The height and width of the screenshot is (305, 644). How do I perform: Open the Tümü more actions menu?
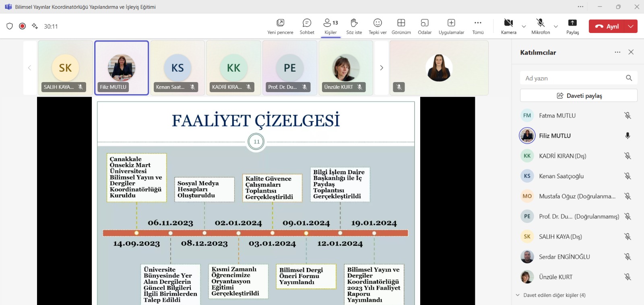[x=478, y=26]
